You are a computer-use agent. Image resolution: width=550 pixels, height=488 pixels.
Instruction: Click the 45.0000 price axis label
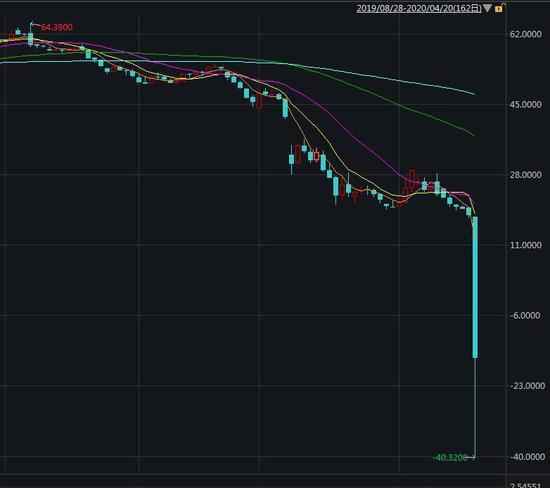pos(525,104)
